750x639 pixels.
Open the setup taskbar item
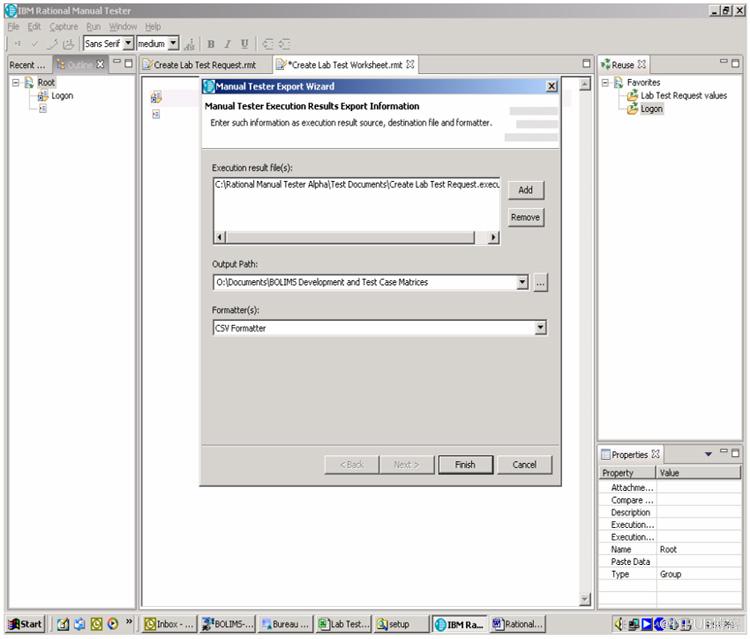coord(402,624)
